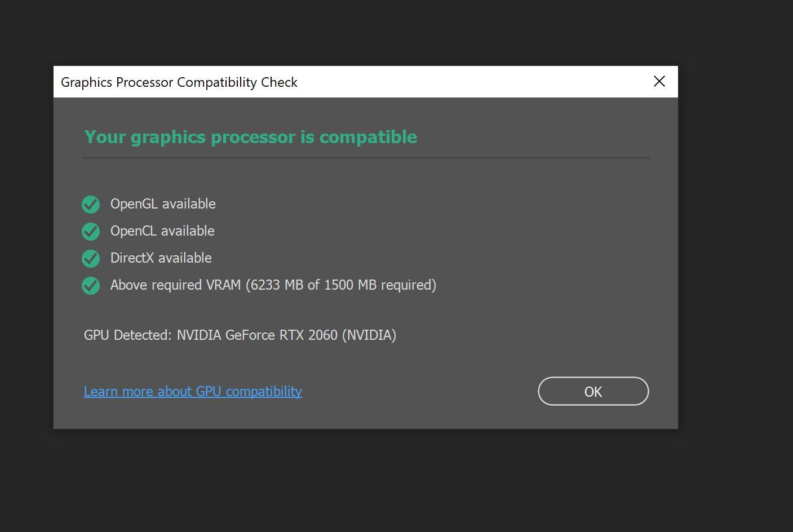Click the green checkmark beside OpenGL available
This screenshot has width=793, height=532.
(91, 204)
